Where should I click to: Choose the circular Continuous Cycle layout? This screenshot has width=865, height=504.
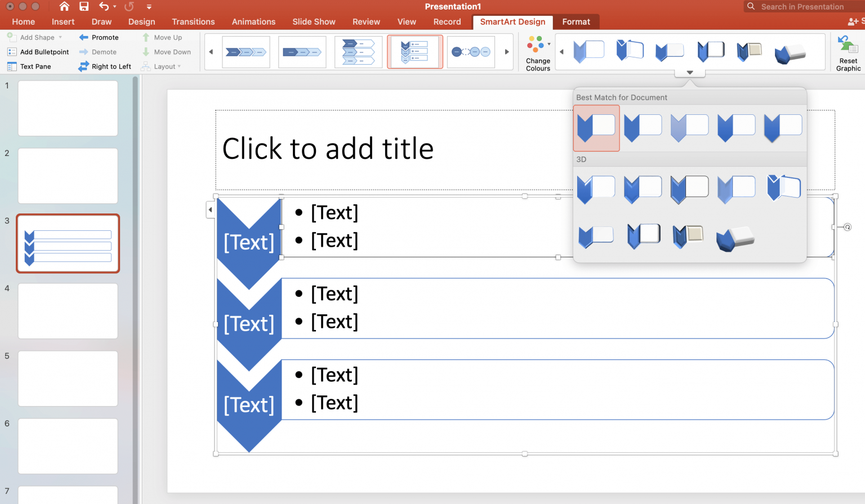(x=471, y=51)
